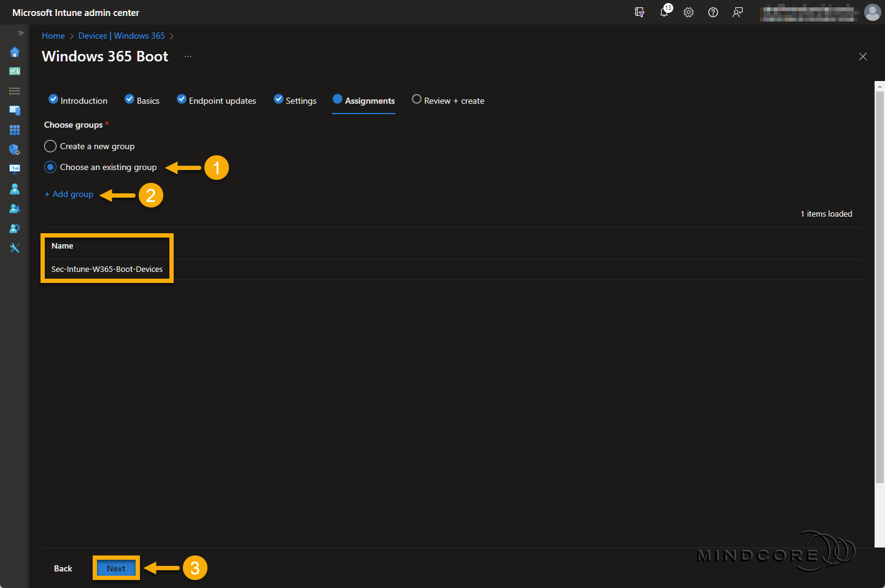Expand the left sidebar navigation menu

click(x=20, y=33)
